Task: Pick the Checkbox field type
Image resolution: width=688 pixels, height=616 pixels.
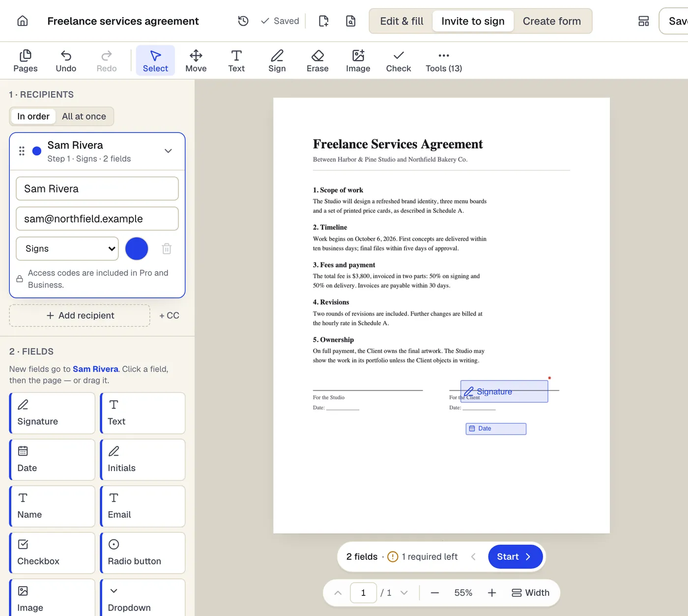Action: tap(52, 553)
